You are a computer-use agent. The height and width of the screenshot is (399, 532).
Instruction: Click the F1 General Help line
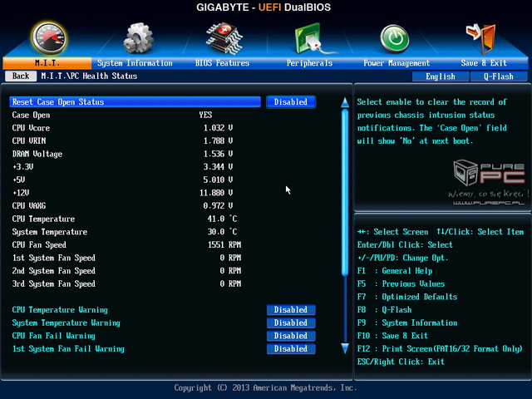click(x=395, y=271)
